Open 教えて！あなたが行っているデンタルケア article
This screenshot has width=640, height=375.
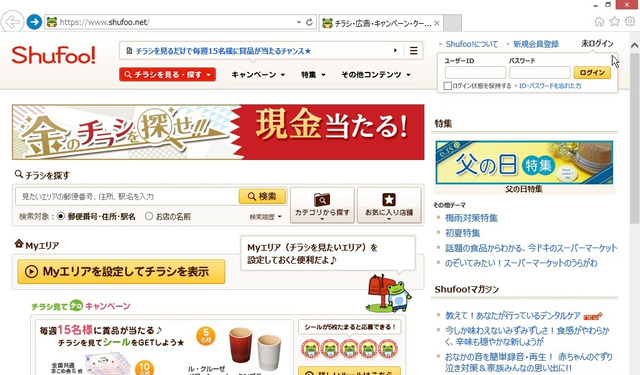pyautogui.click(x=513, y=315)
